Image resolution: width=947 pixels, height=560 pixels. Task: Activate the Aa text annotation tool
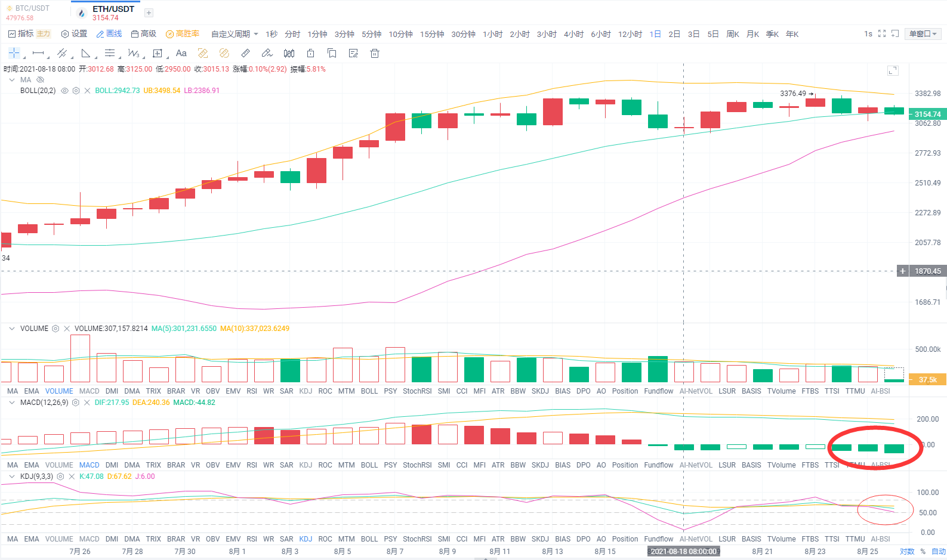[x=181, y=53]
